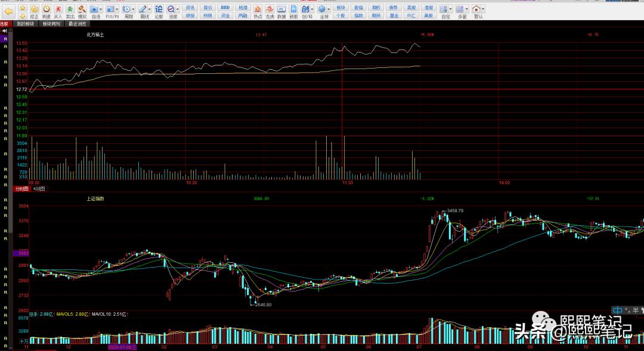Toggle the 中 input method indicator
This screenshot has width=644, height=351.
pos(617,310)
